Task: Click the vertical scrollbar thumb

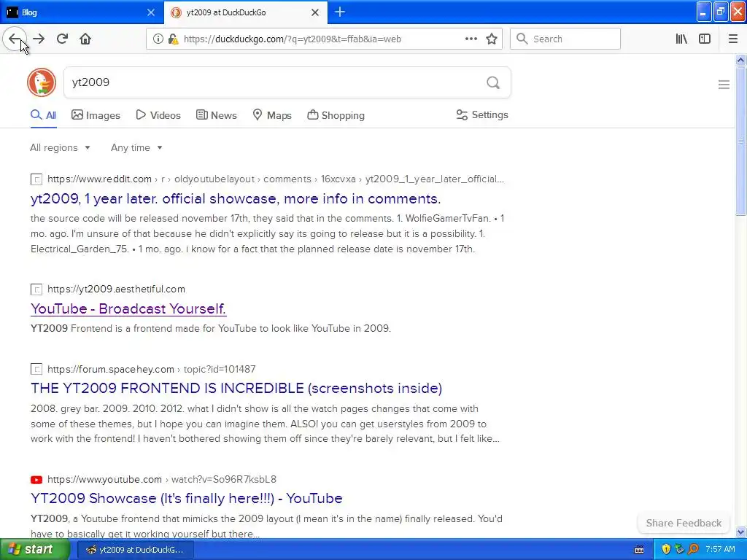Action: (740, 141)
